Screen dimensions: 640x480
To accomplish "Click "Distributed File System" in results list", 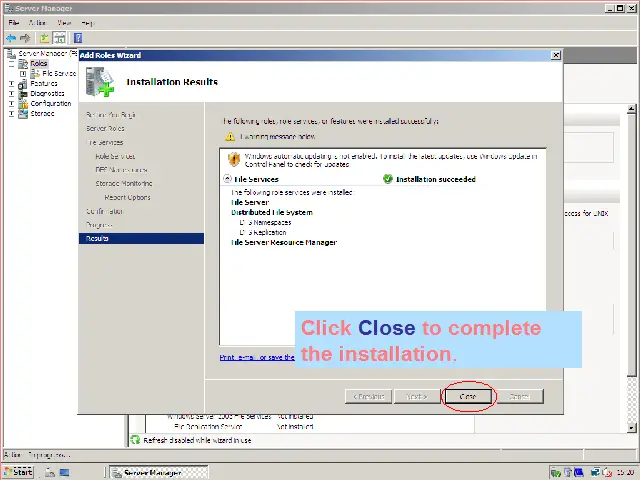I will (272, 213).
